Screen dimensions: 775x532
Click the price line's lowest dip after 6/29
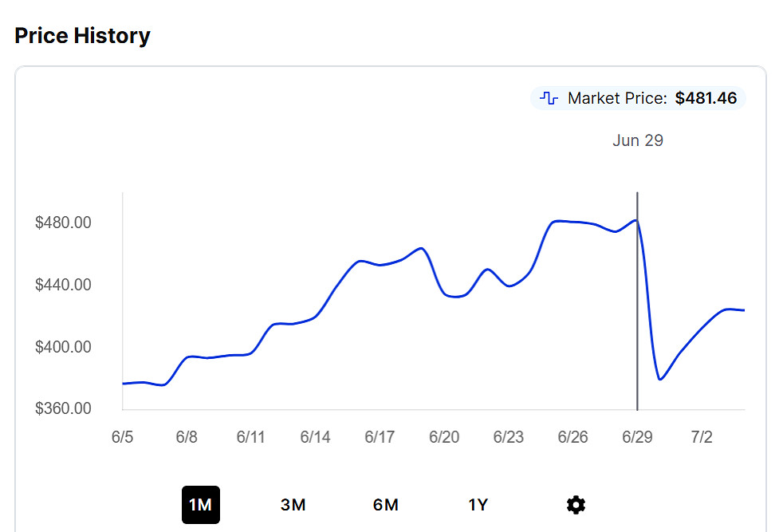(660, 379)
